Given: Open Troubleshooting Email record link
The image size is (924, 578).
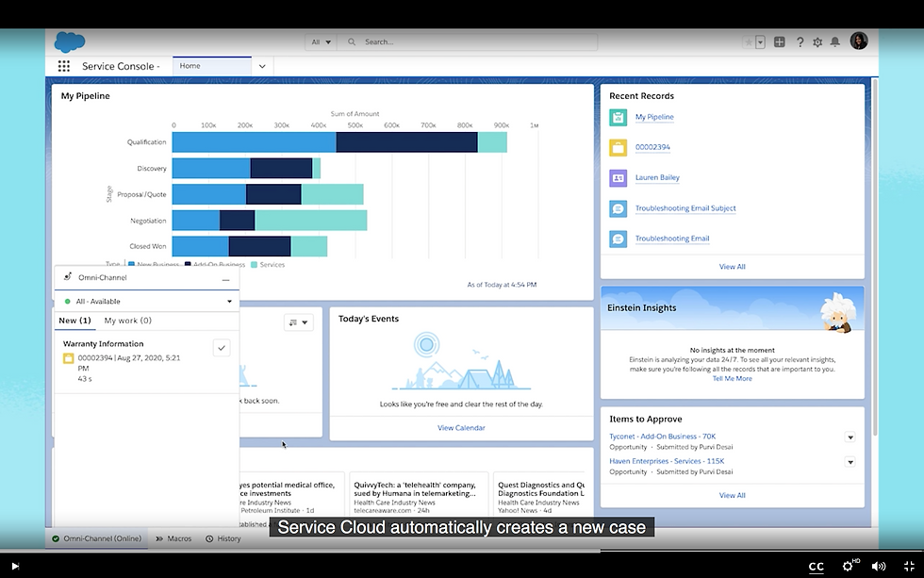Looking at the screenshot, I should (671, 238).
